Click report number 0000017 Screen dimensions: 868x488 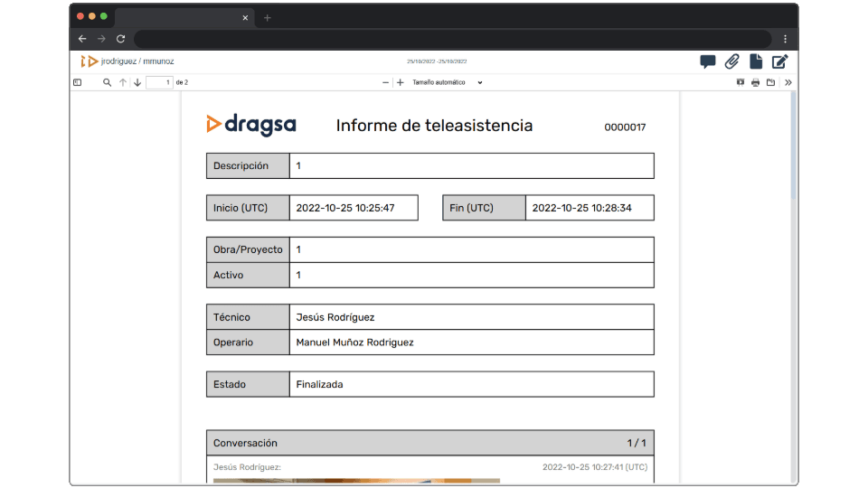tap(625, 127)
